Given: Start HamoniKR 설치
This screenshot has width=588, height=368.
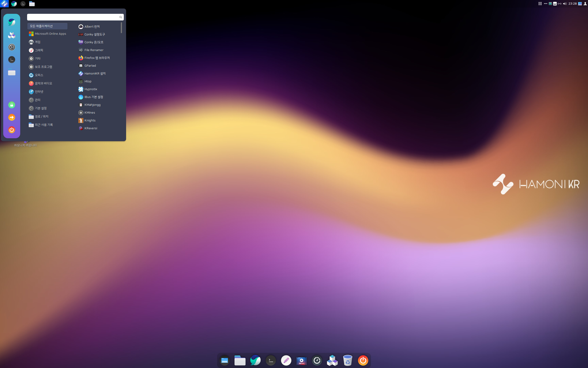Looking at the screenshot, I should pyautogui.click(x=98, y=74).
